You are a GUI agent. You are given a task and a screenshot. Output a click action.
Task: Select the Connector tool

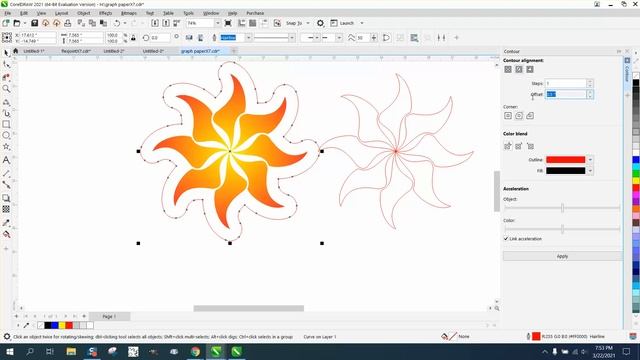6,184
